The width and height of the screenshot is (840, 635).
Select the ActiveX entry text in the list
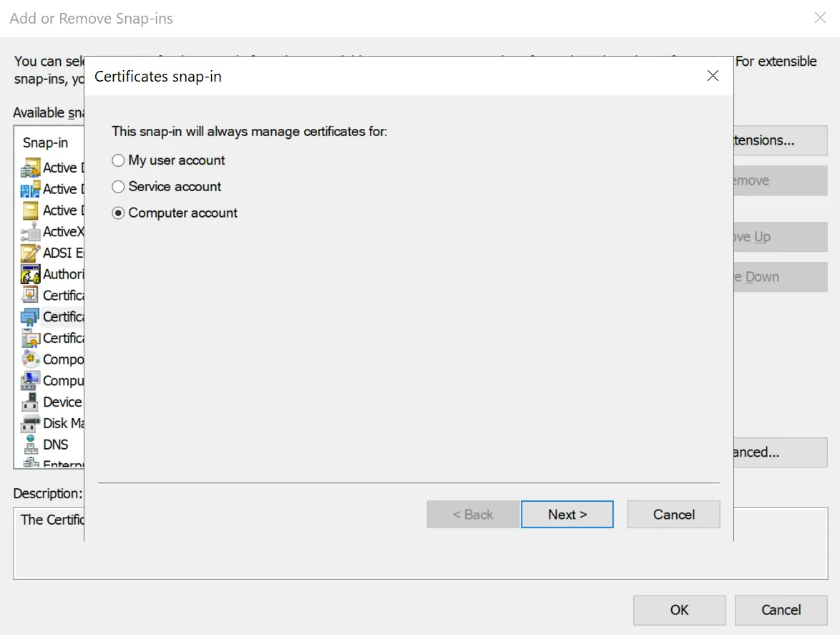[63, 231]
